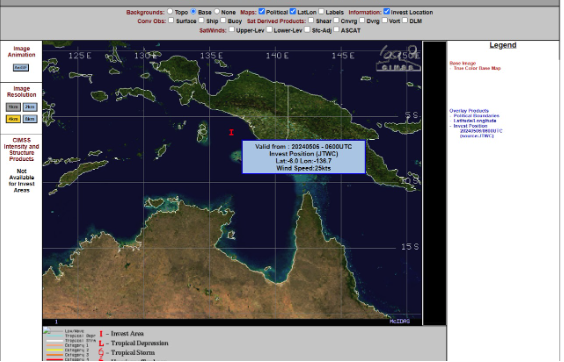Click the Invest Position legend entry
564x362 pixels.
click(470, 126)
